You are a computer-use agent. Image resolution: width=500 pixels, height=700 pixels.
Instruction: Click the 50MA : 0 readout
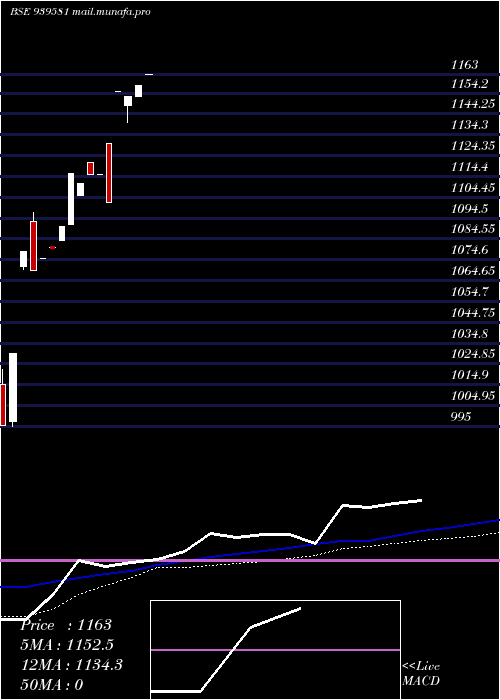click(x=52, y=685)
